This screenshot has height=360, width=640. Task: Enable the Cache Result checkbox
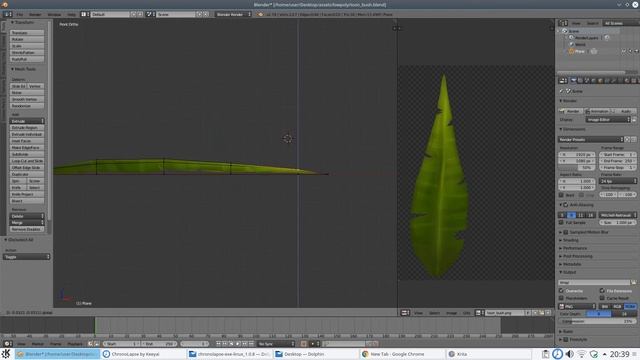coord(602,298)
